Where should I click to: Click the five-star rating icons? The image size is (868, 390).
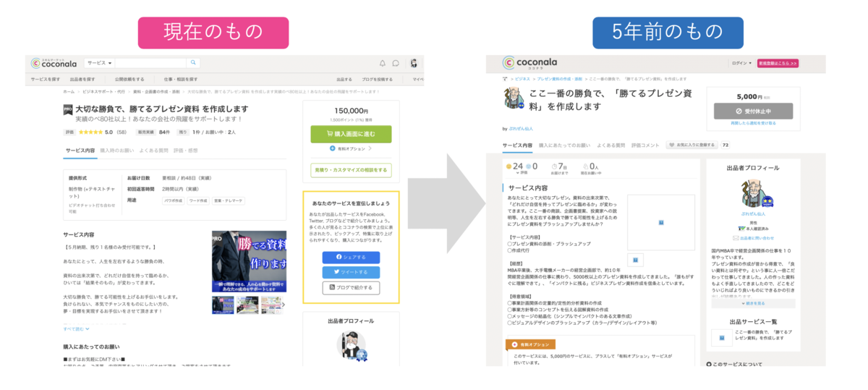(90, 132)
